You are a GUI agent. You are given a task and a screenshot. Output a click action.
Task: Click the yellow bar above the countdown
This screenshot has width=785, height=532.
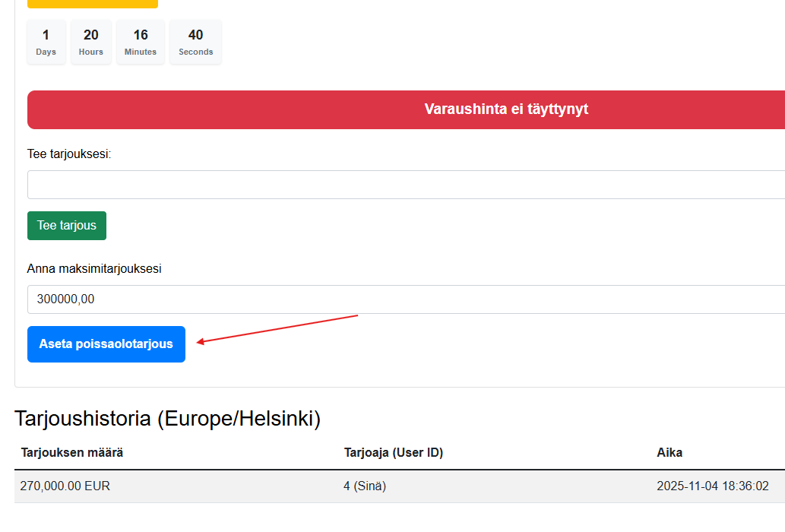[x=93, y=4]
